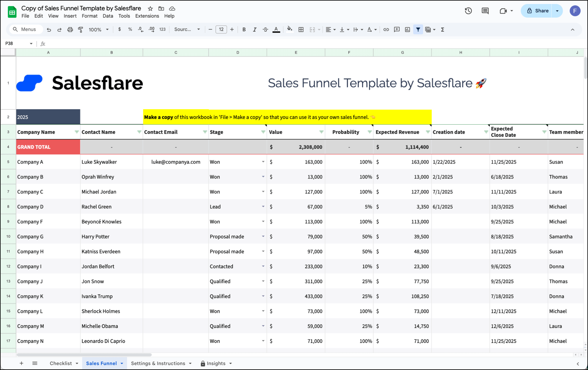Open Stage dropdown for Company D

coord(263,207)
